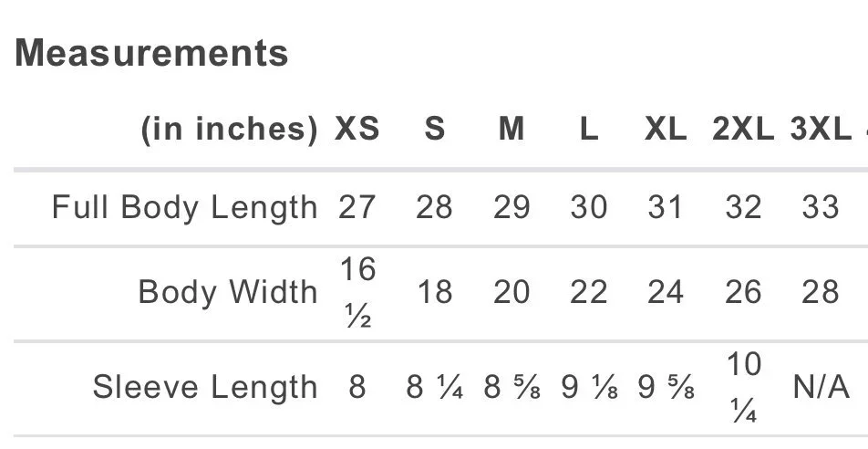Select the L size column header

click(x=588, y=130)
